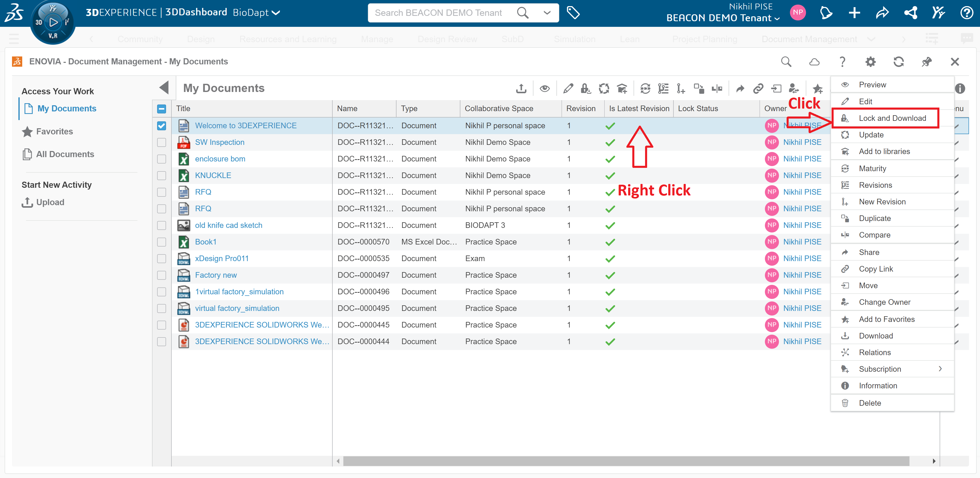Click the preview eye icon in toolbar
Image resolution: width=980 pixels, height=478 pixels.
[545, 89]
